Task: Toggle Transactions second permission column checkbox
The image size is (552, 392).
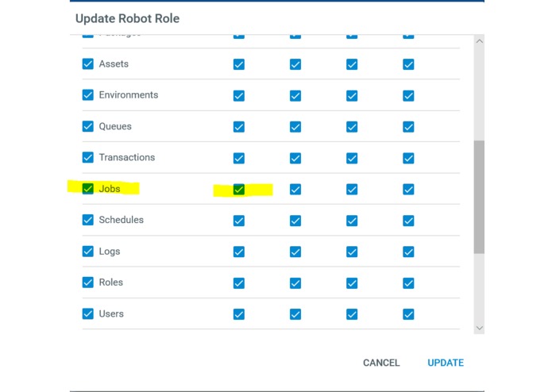Action: [295, 158]
